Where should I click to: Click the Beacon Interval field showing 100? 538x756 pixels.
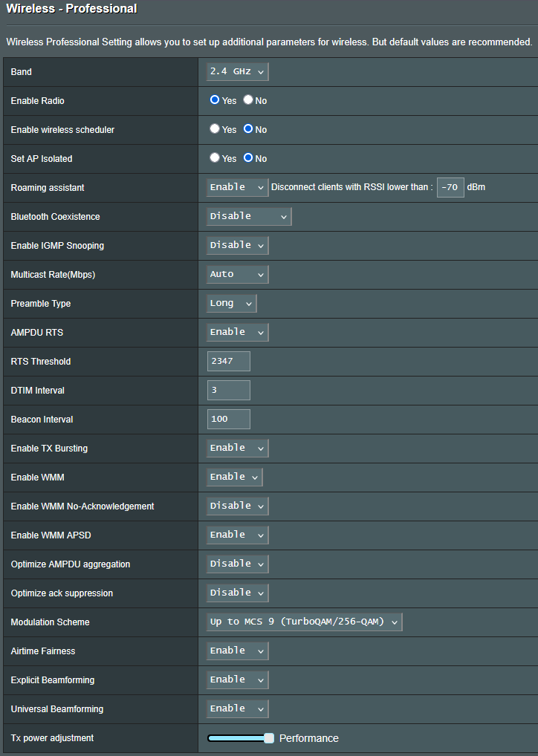229,419
